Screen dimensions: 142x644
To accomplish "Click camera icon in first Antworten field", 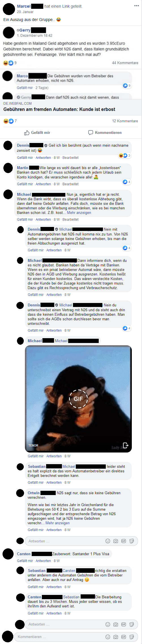I will point(116,541).
